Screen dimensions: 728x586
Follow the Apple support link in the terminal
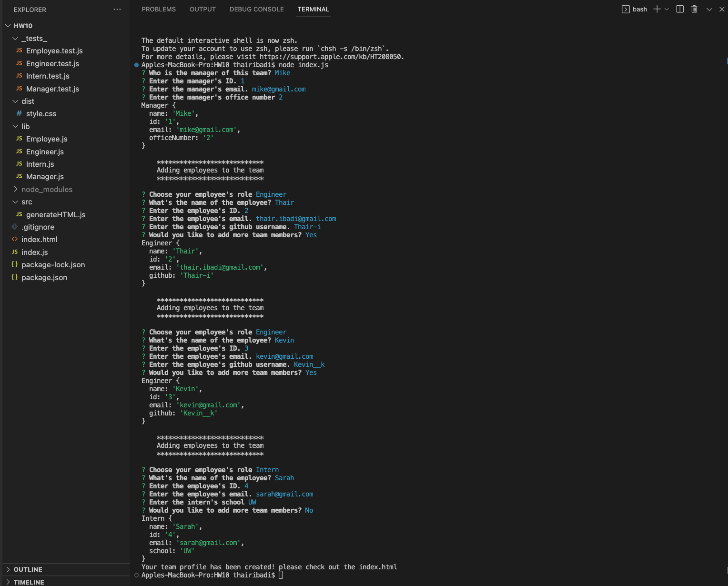pos(331,56)
